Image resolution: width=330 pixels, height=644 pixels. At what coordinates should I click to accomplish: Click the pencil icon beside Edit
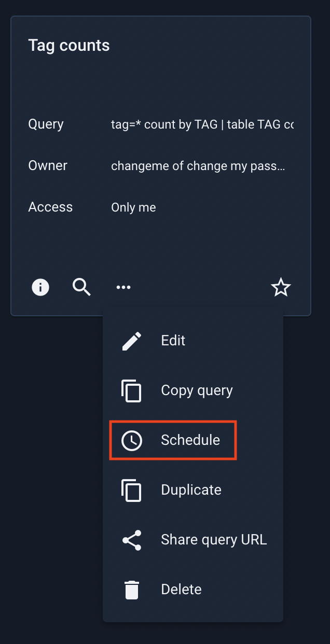click(132, 341)
